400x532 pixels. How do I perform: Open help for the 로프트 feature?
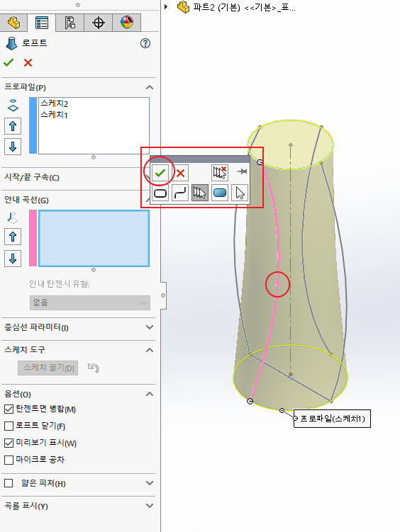point(145,43)
